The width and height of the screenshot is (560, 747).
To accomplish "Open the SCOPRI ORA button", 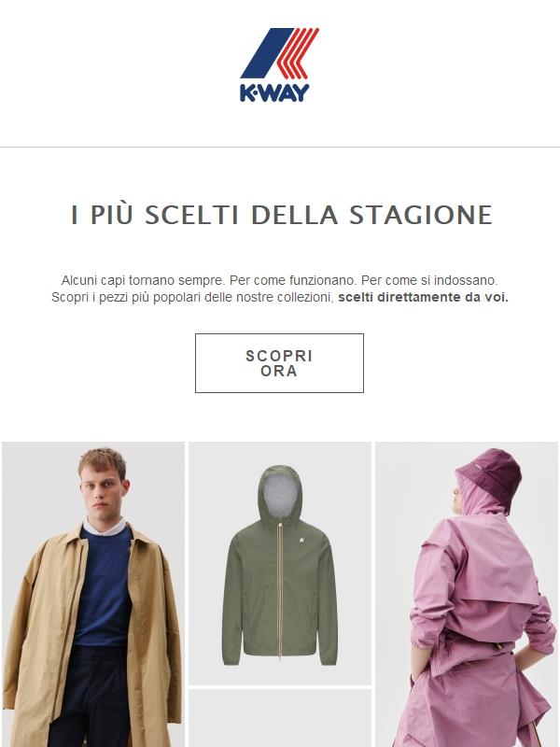I will [279, 363].
